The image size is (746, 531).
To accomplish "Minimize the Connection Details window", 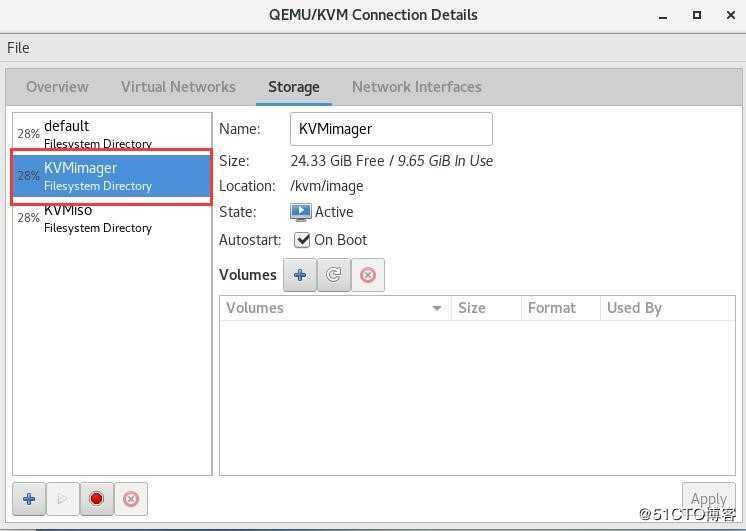I will click(663, 16).
